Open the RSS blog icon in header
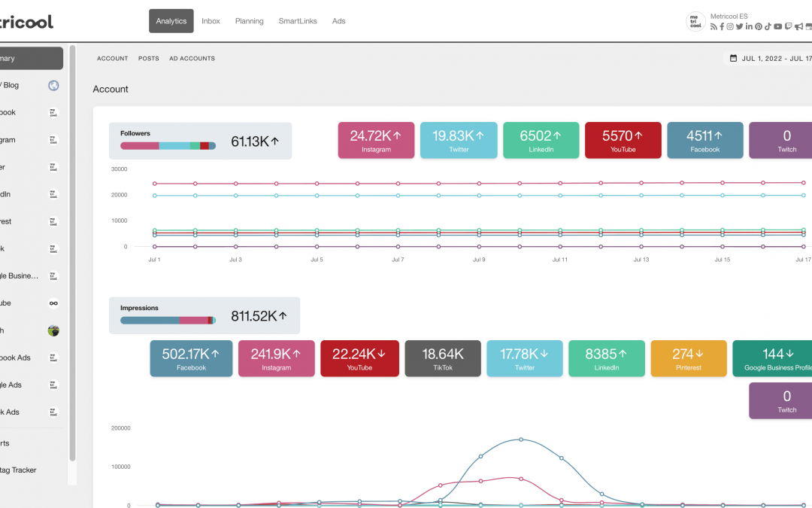The width and height of the screenshot is (812, 508). coord(714,26)
